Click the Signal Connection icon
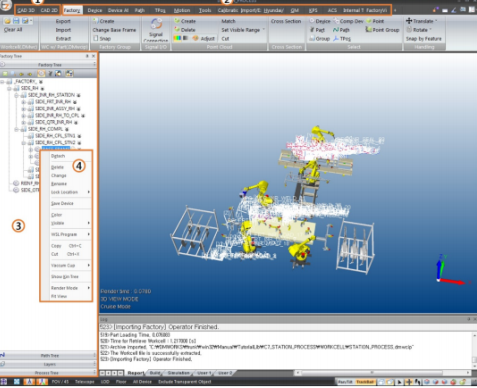The height and width of the screenshot is (388, 477). click(x=156, y=24)
